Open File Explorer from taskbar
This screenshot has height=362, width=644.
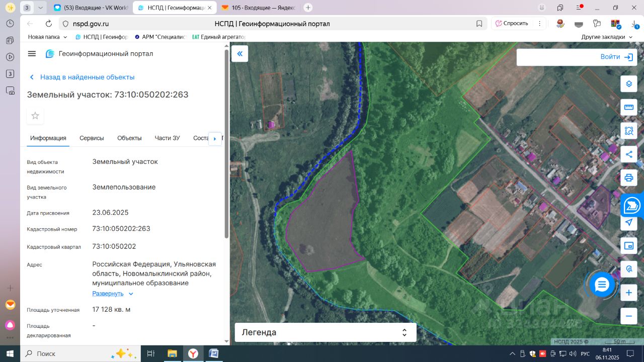[x=172, y=353]
